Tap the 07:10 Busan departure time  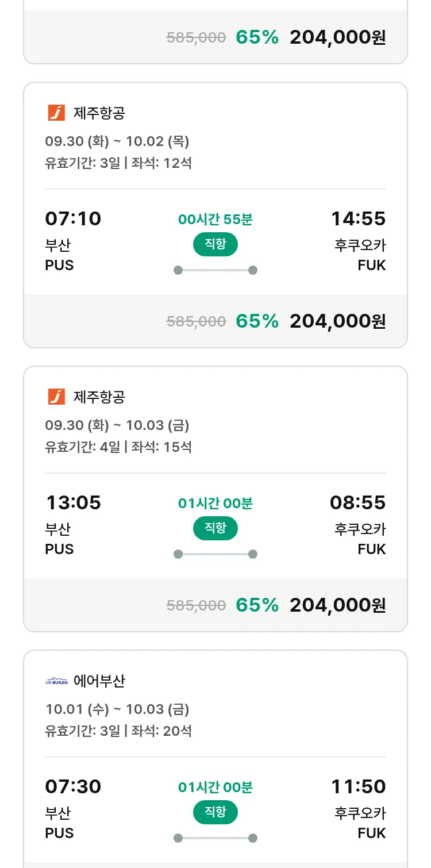[73, 218]
